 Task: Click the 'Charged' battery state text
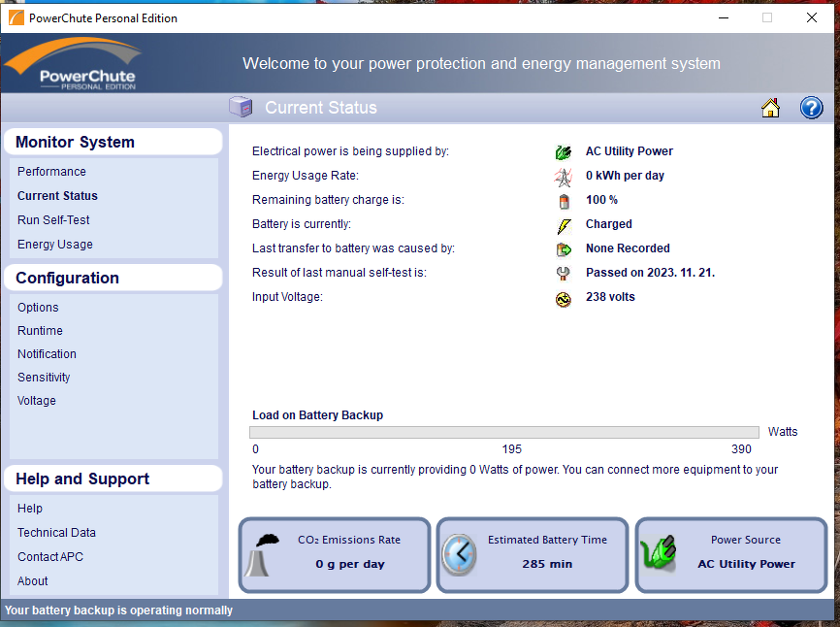click(608, 224)
